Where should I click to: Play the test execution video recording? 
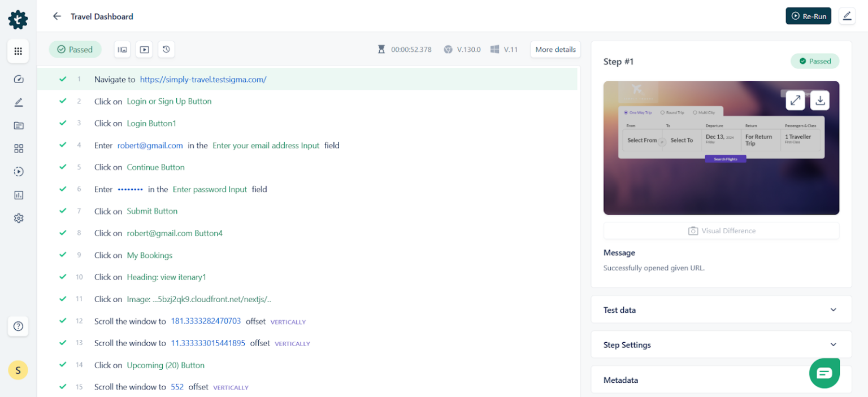pyautogui.click(x=144, y=49)
